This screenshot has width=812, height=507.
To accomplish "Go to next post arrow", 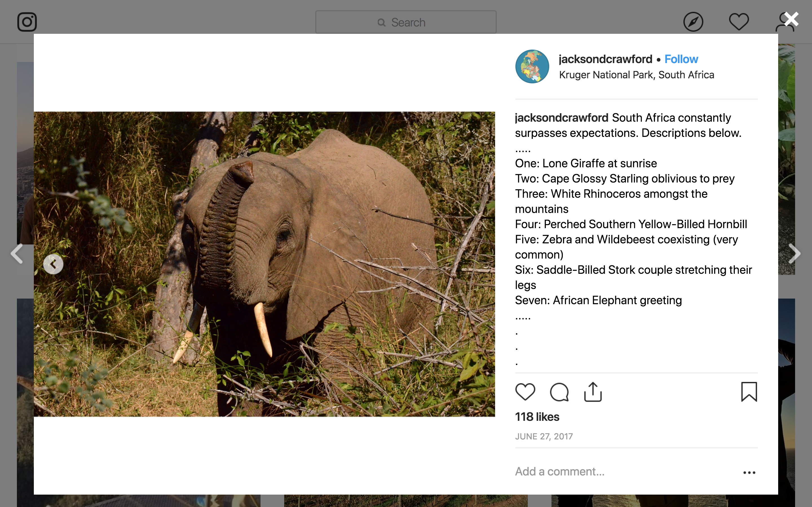I will [795, 253].
